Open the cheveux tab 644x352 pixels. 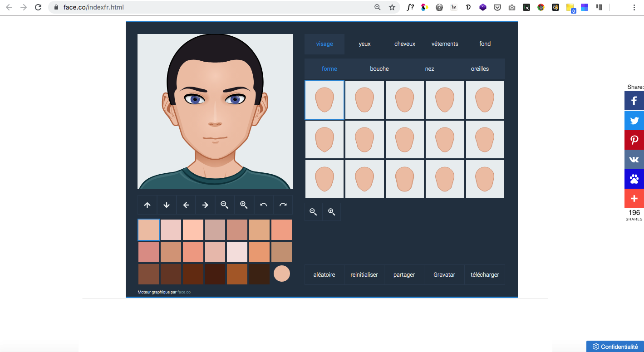coord(405,44)
